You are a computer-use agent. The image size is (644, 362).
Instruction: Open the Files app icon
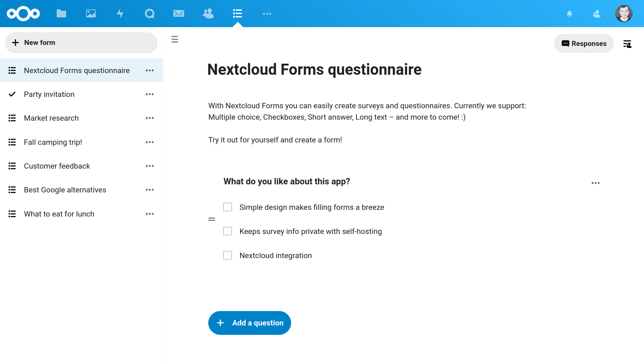point(61,14)
